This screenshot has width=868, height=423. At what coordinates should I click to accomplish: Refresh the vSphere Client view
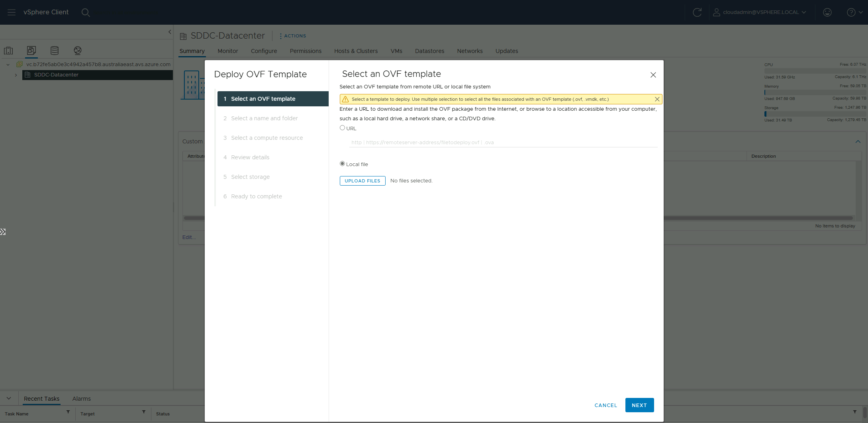(697, 12)
